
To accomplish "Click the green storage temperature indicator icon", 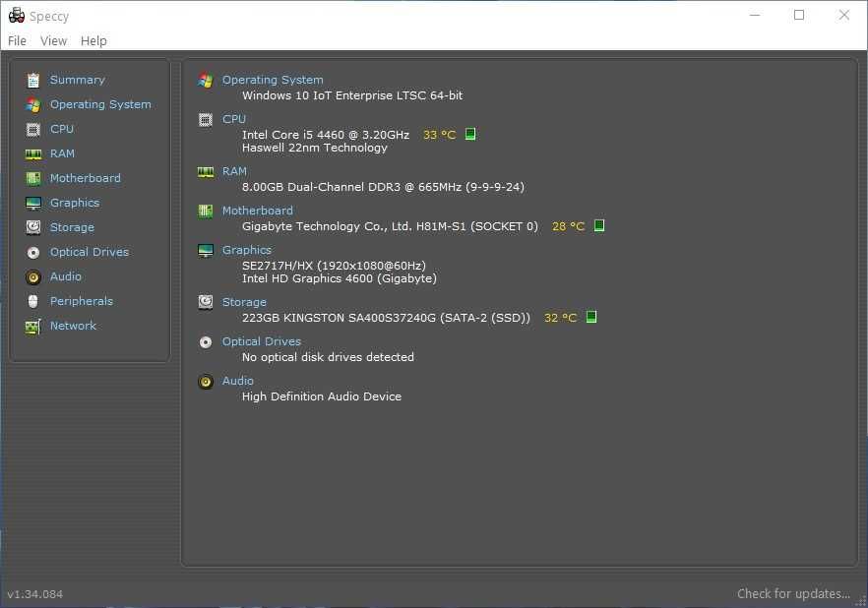I will tap(591, 317).
